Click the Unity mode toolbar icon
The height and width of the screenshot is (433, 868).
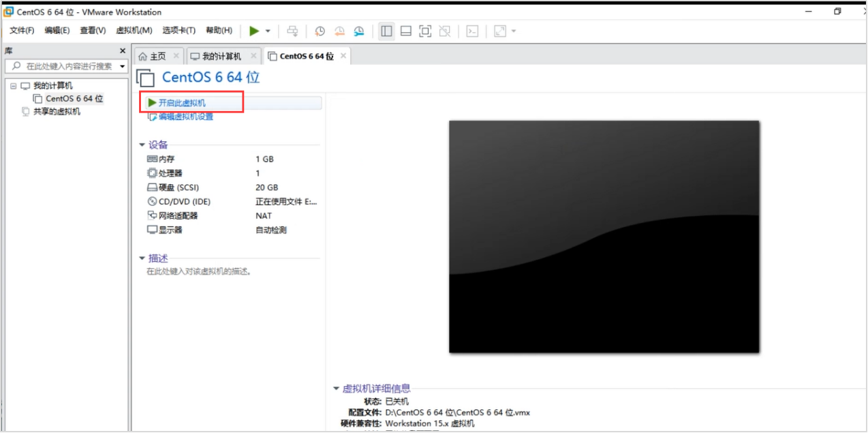(445, 31)
